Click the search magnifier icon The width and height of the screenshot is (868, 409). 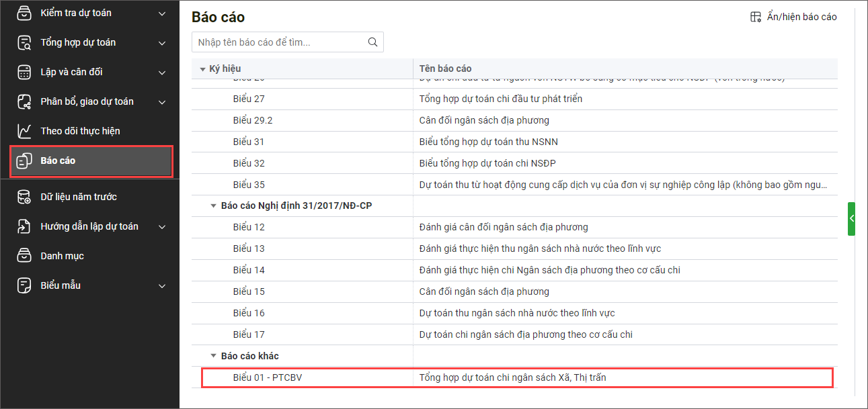[x=373, y=42]
